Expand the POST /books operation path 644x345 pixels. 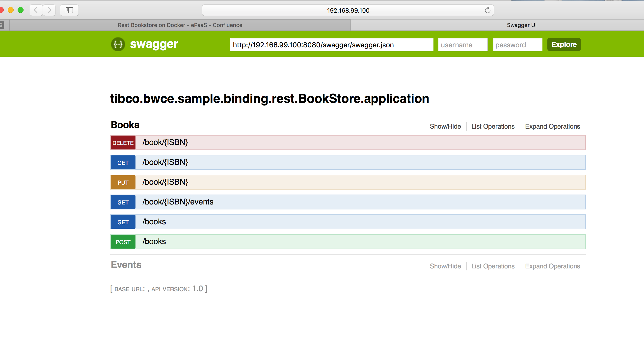click(154, 241)
